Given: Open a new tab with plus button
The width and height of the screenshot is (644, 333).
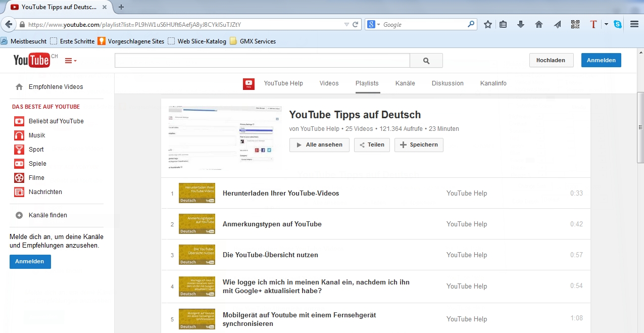Looking at the screenshot, I should (x=121, y=7).
